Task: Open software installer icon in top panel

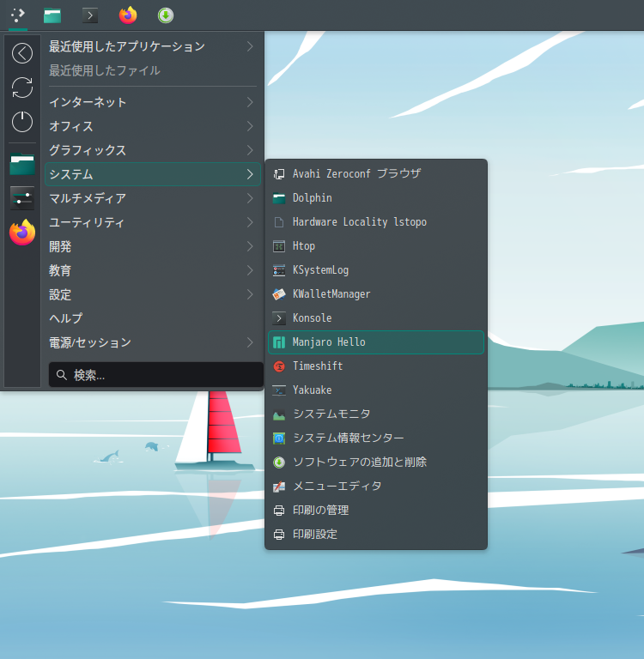Action: [166, 15]
